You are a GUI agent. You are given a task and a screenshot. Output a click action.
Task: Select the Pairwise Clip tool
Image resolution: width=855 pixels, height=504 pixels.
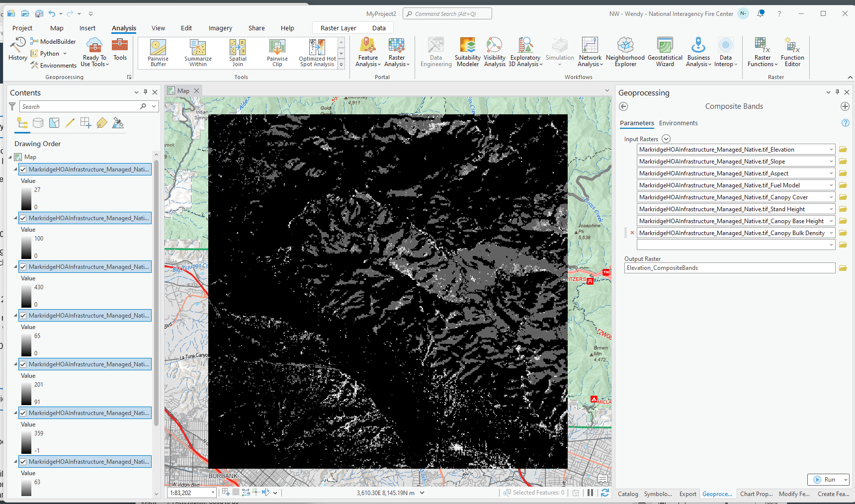pyautogui.click(x=277, y=53)
